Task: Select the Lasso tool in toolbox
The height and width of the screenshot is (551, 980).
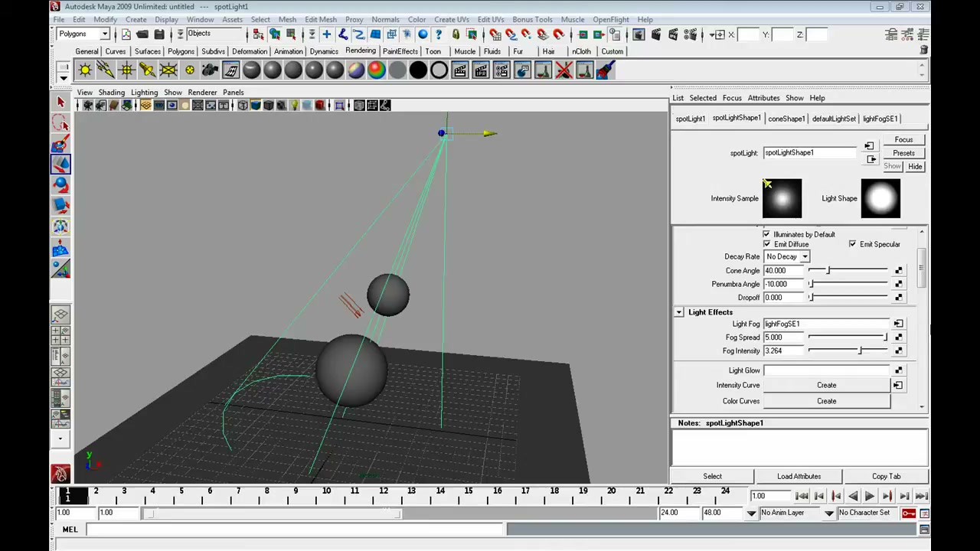Action: pyautogui.click(x=60, y=123)
